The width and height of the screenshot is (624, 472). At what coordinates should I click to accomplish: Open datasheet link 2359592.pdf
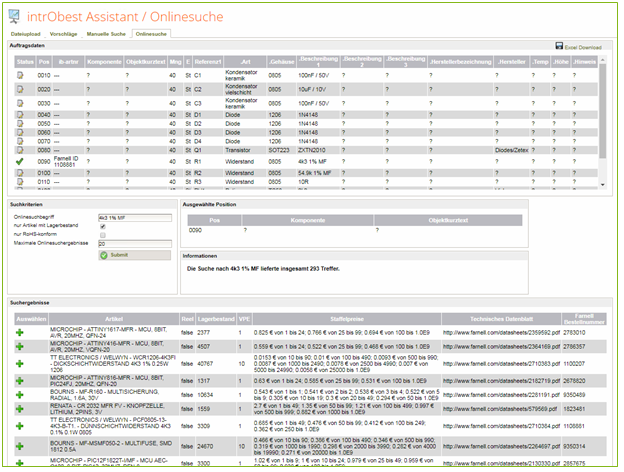(501, 332)
